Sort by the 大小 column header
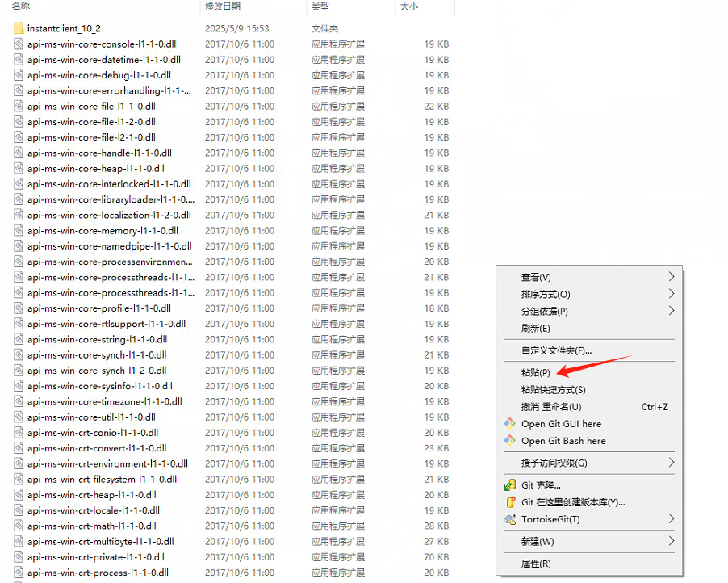 coord(409,6)
